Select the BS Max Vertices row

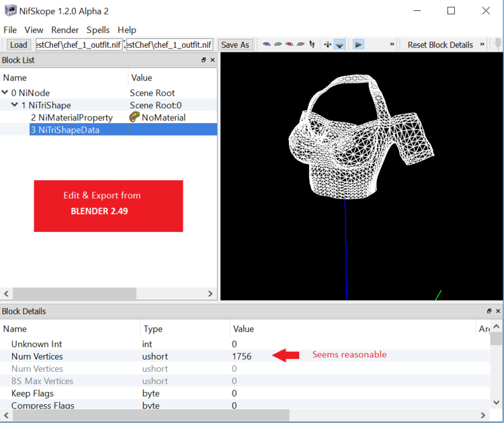click(x=245, y=381)
